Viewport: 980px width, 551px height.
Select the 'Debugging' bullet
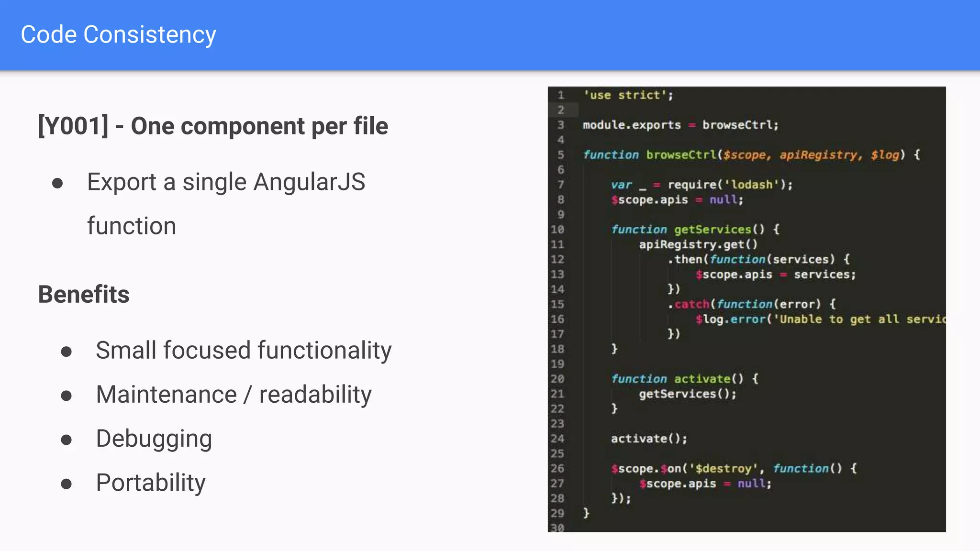(154, 439)
